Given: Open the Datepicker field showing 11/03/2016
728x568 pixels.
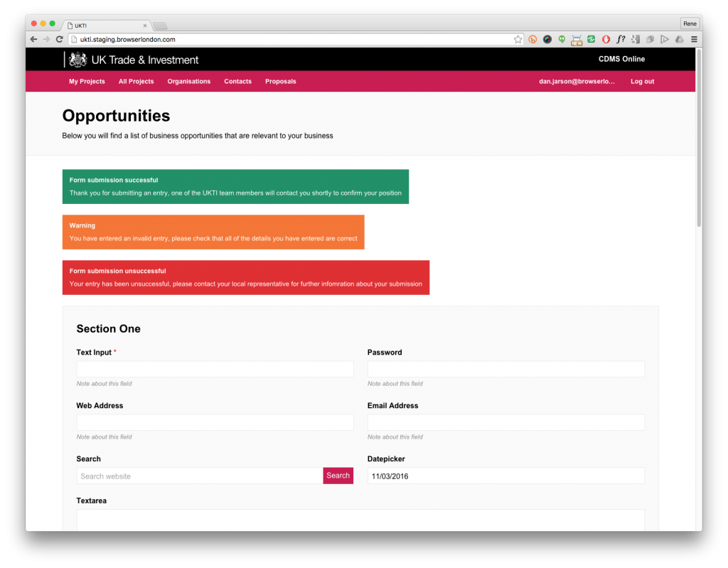Looking at the screenshot, I should (505, 476).
